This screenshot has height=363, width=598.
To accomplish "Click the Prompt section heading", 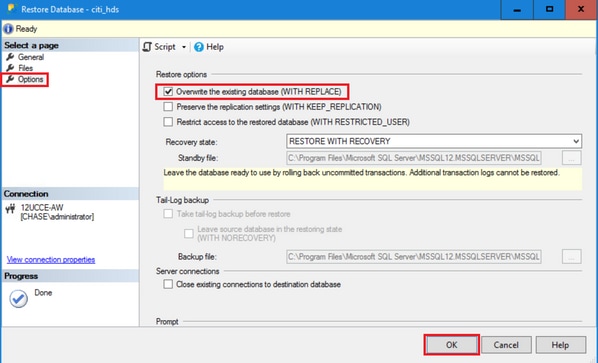I will pos(167,321).
